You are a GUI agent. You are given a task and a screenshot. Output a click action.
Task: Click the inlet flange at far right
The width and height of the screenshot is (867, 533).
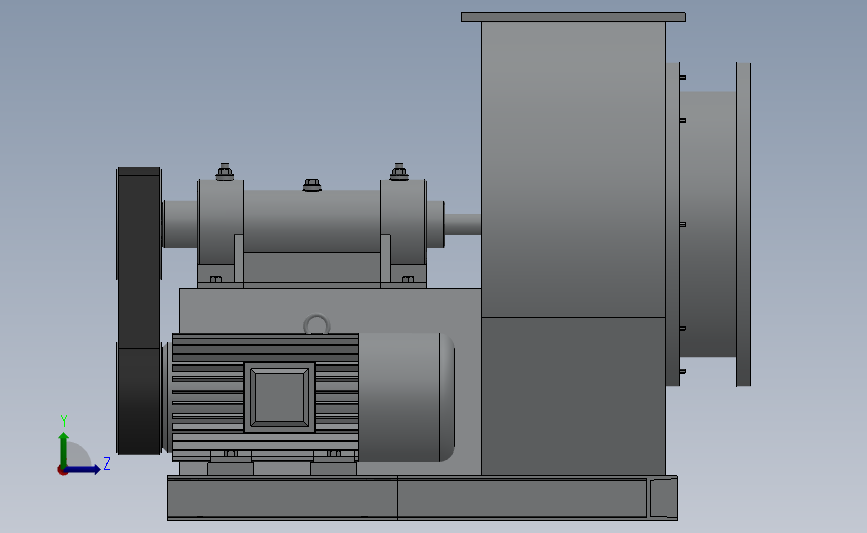click(743, 224)
